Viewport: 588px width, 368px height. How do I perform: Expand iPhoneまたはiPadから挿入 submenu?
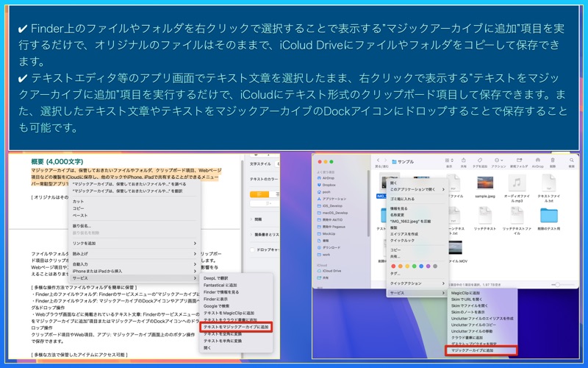tap(135, 271)
